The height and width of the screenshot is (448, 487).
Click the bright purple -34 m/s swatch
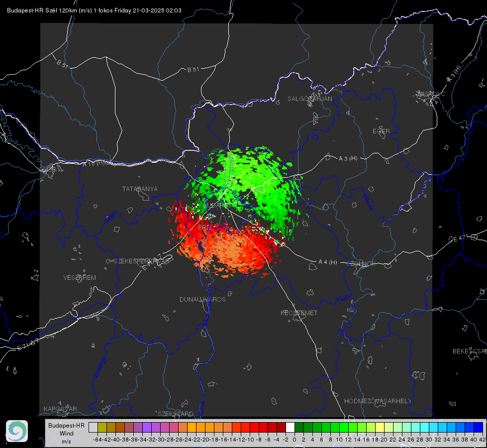(x=147, y=427)
